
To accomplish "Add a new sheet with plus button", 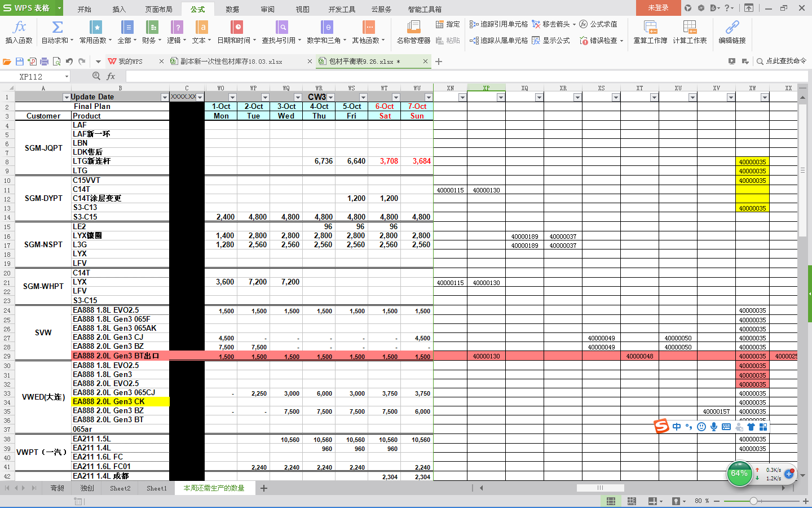I will (263, 488).
